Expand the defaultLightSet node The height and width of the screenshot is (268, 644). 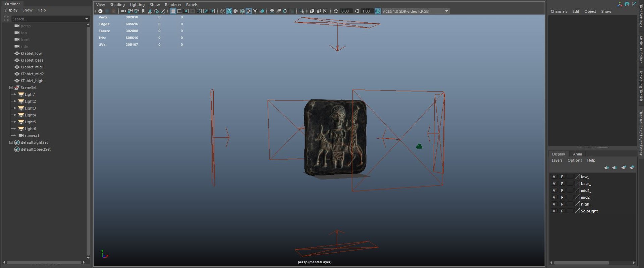pyautogui.click(x=11, y=142)
